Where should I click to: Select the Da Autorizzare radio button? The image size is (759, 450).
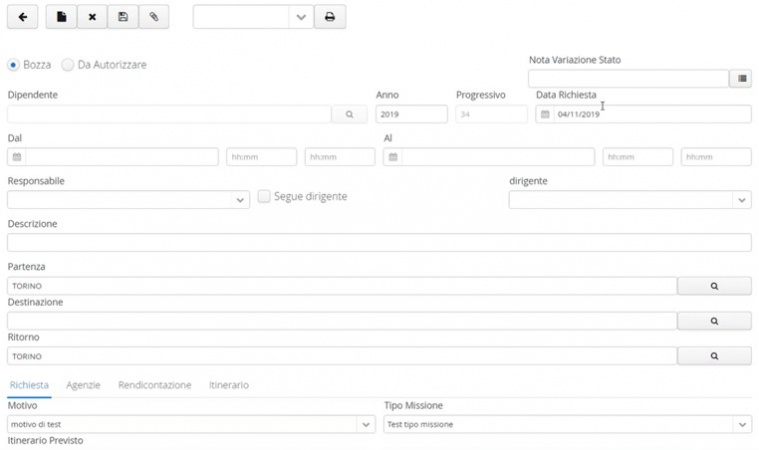(x=68, y=64)
